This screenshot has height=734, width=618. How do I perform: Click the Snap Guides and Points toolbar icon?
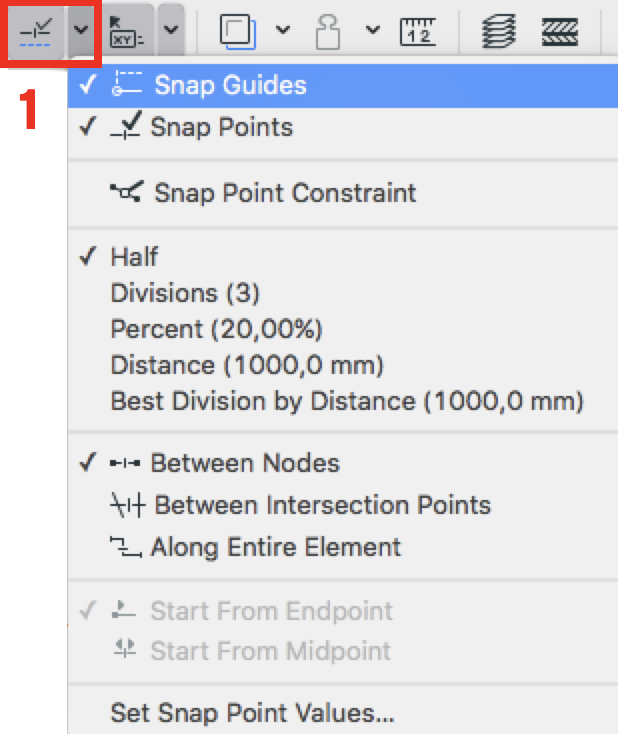[x=35, y=33]
